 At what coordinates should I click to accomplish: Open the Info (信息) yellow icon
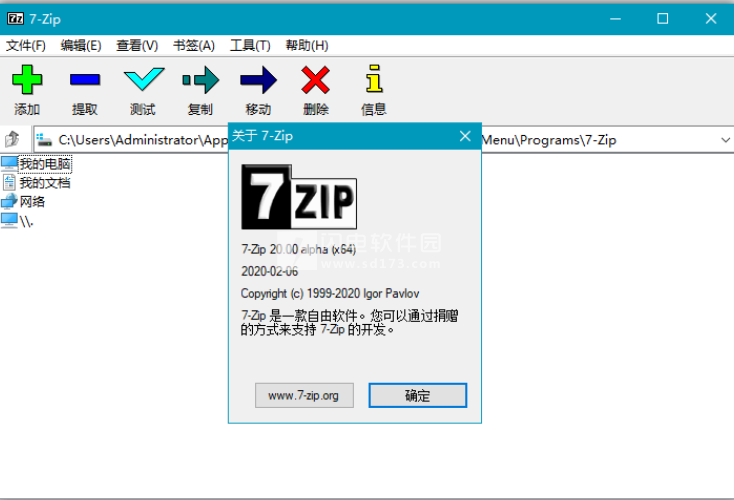click(x=374, y=79)
